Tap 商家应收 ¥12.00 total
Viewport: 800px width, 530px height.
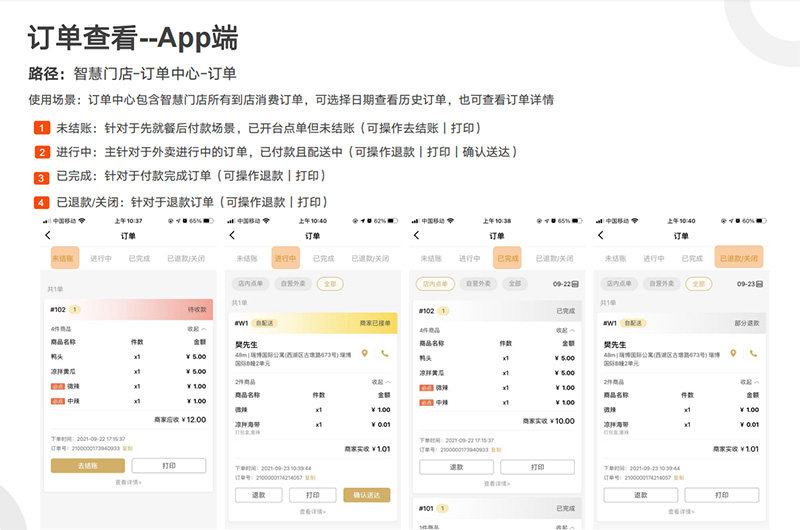tap(180, 420)
